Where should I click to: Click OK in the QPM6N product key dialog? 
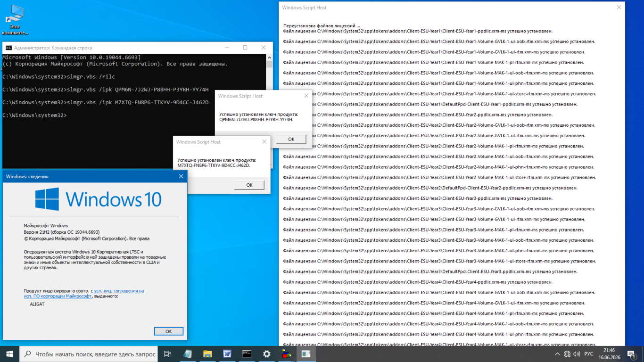coord(291,139)
